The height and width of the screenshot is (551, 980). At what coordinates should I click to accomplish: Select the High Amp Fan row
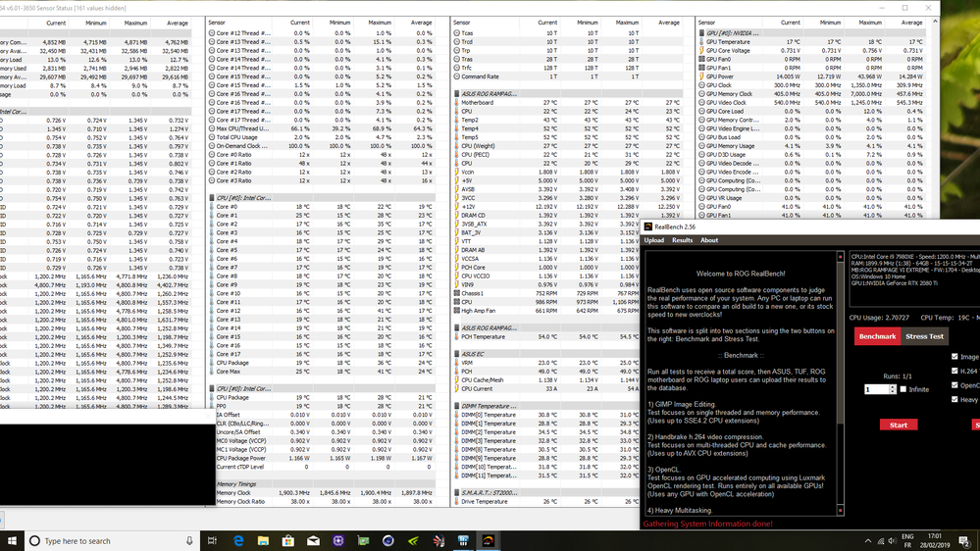546,311
